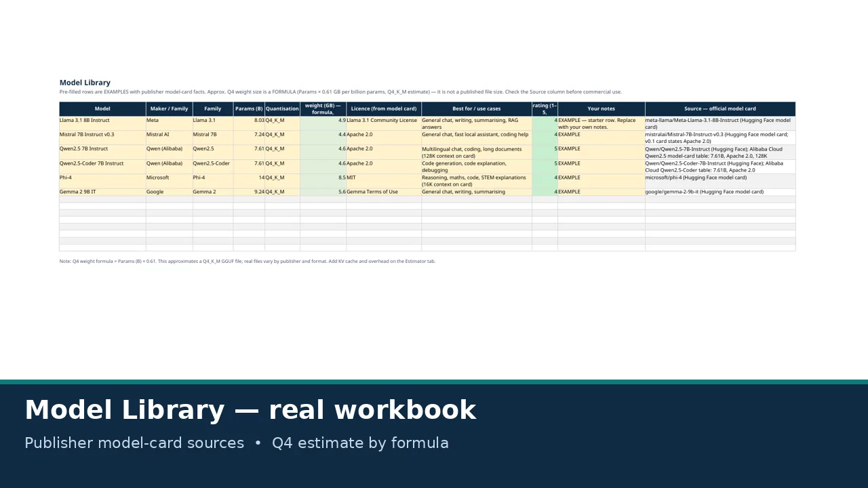Select the "Mistral 7B" family cell
868x488 pixels.
click(213, 138)
